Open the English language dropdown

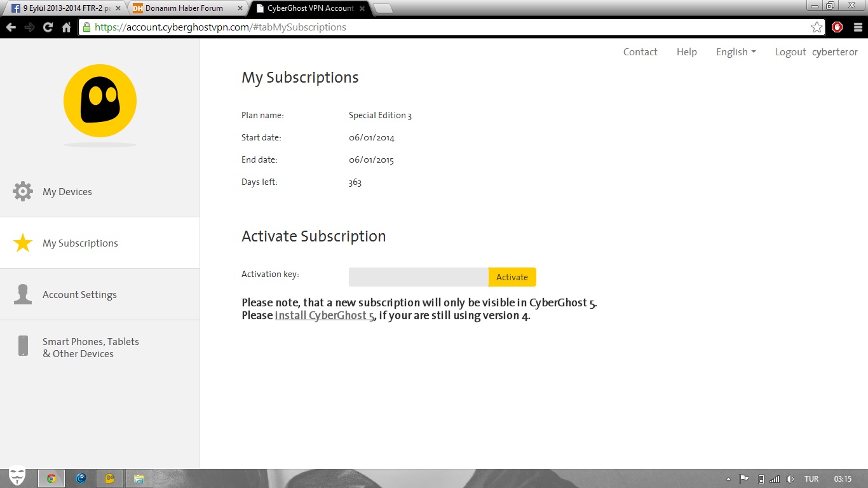click(x=736, y=52)
